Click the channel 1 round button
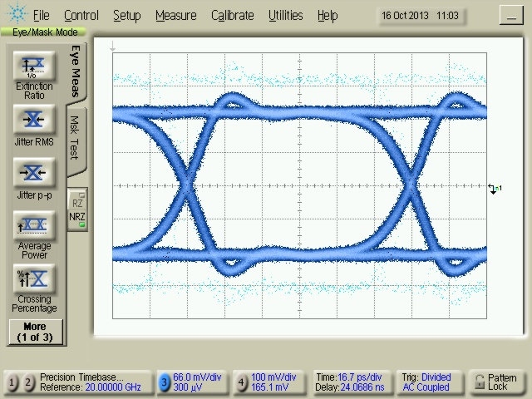Viewport: 532px width, 399px height. 12,382
